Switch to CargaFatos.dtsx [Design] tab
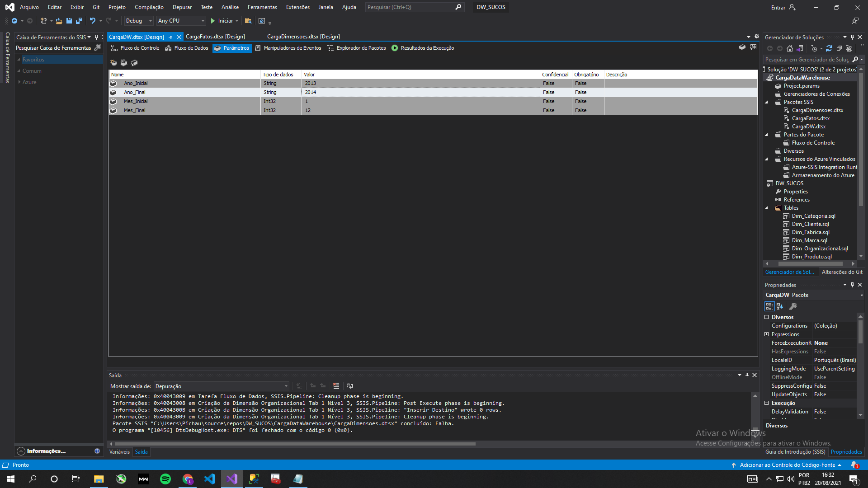868x488 pixels. pyautogui.click(x=215, y=37)
